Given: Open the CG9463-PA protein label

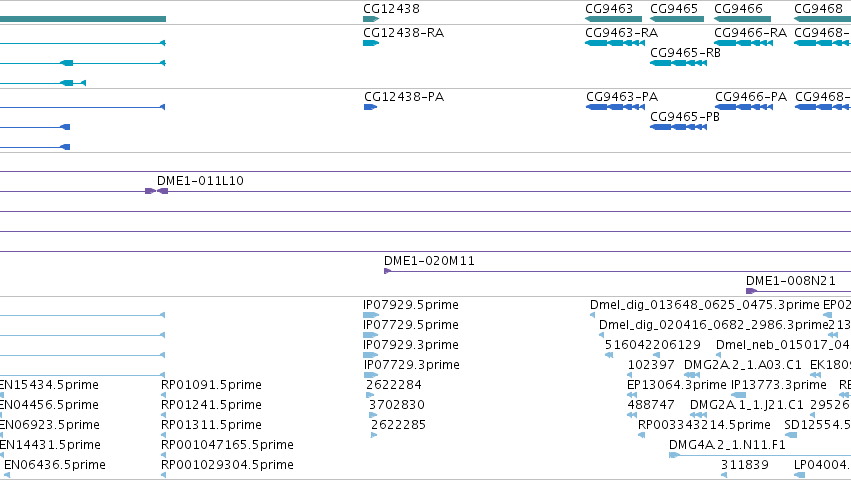Looking at the screenshot, I should [x=622, y=97].
